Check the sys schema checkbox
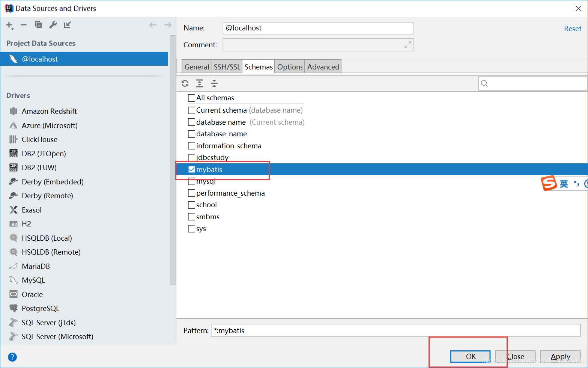The width and height of the screenshot is (588, 368). [x=191, y=229]
